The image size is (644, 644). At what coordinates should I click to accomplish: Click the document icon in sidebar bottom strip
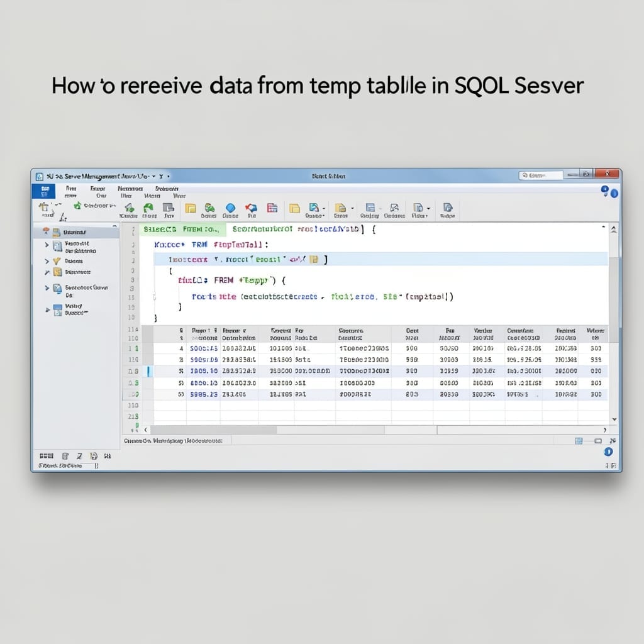coord(65,456)
